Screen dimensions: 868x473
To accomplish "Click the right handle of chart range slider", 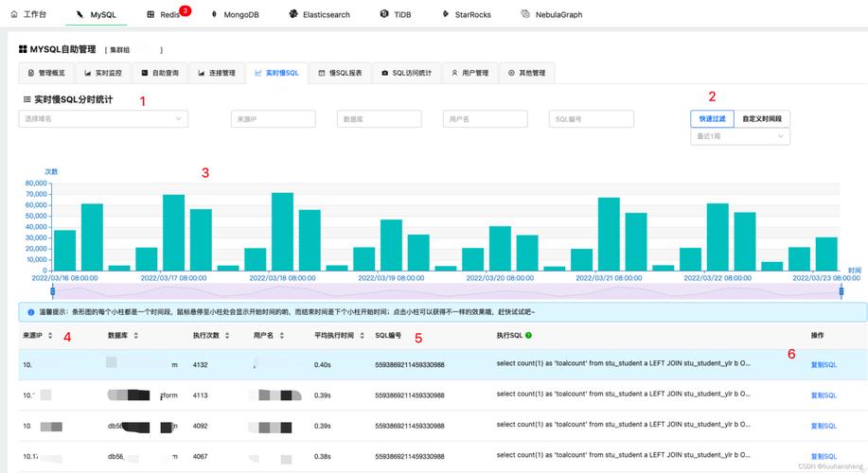I will [x=841, y=291].
